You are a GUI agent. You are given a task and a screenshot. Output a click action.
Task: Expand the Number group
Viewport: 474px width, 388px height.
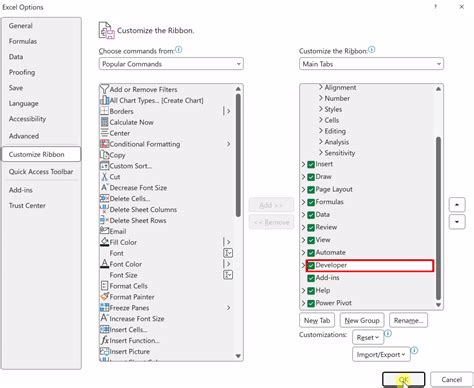click(x=321, y=98)
